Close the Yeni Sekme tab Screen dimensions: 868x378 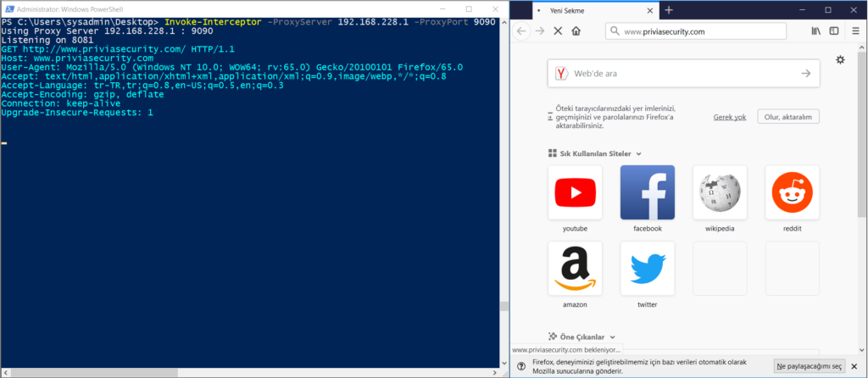649,10
